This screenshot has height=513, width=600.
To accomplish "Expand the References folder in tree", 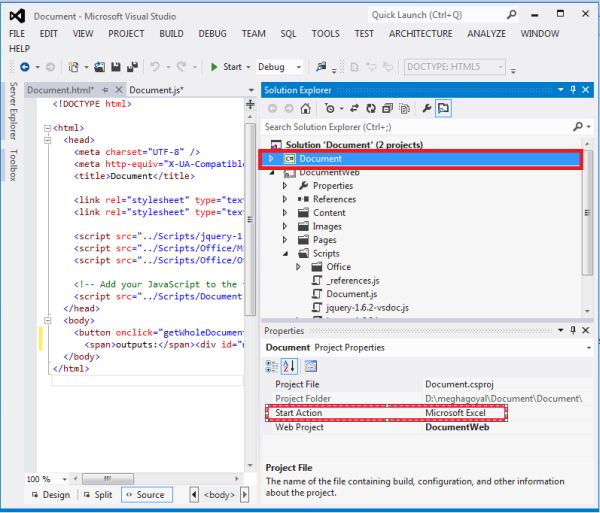I will pyautogui.click(x=285, y=199).
